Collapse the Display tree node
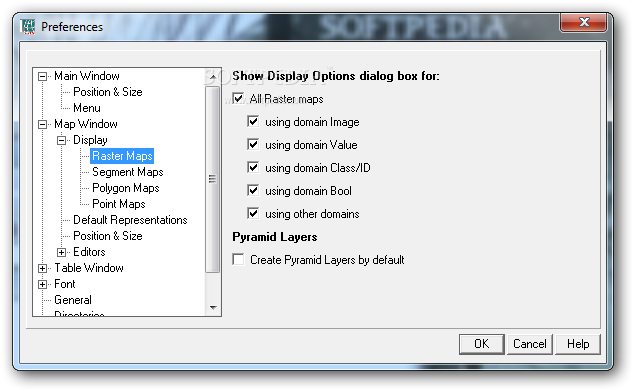Image resolution: width=634 pixels, height=391 pixels. tap(61, 141)
